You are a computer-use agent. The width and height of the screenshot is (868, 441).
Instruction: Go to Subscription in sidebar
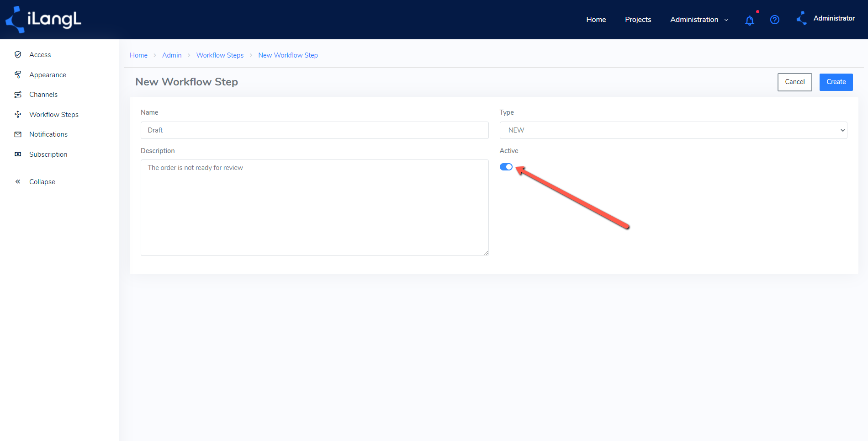coord(48,154)
